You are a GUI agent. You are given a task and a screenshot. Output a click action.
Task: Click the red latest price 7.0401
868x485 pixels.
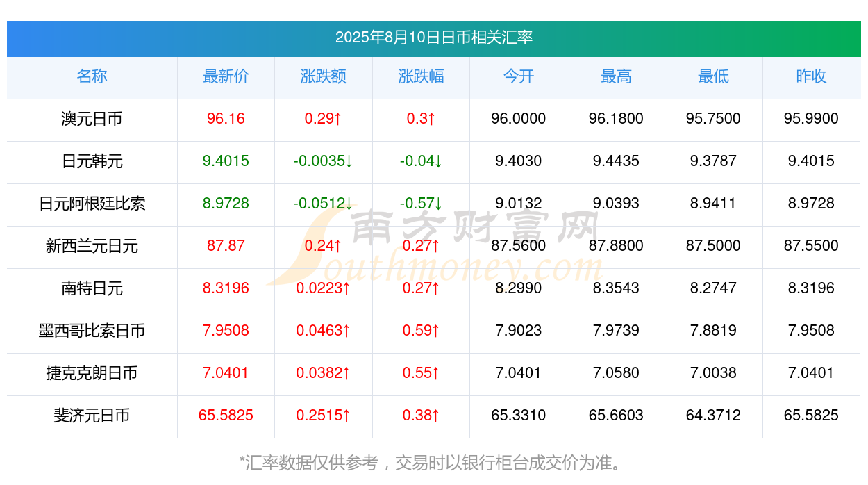click(x=226, y=373)
